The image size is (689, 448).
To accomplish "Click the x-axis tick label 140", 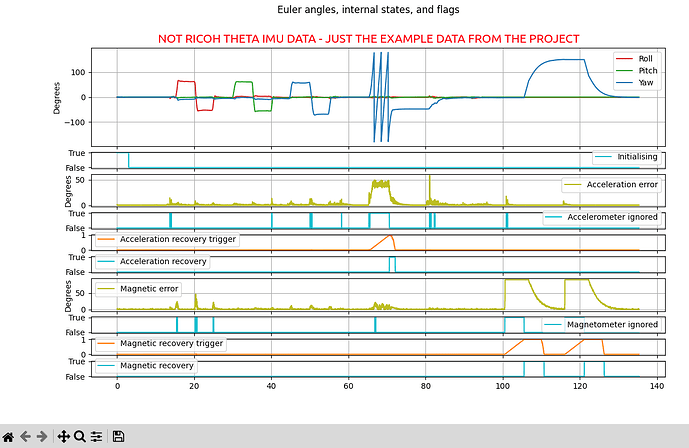I will click(x=657, y=386).
